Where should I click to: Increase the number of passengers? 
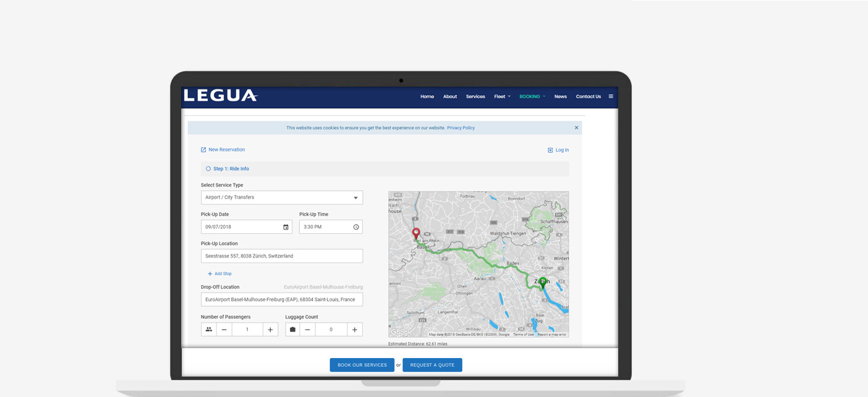[270, 330]
